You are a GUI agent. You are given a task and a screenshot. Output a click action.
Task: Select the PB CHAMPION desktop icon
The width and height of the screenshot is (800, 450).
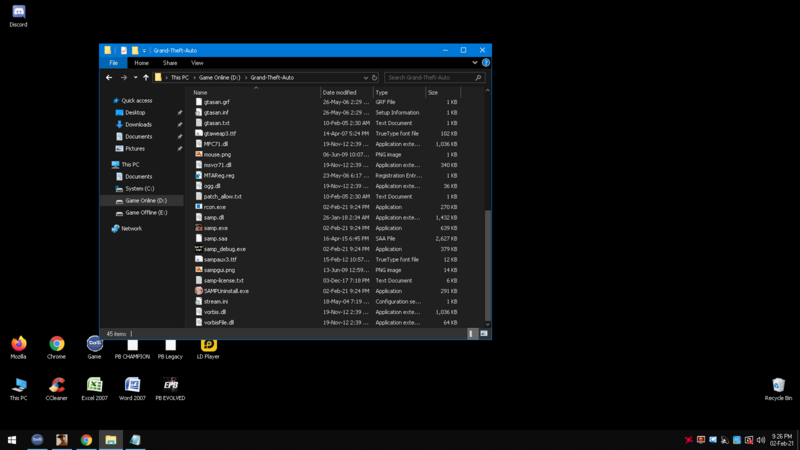pyautogui.click(x=132, y=348)
